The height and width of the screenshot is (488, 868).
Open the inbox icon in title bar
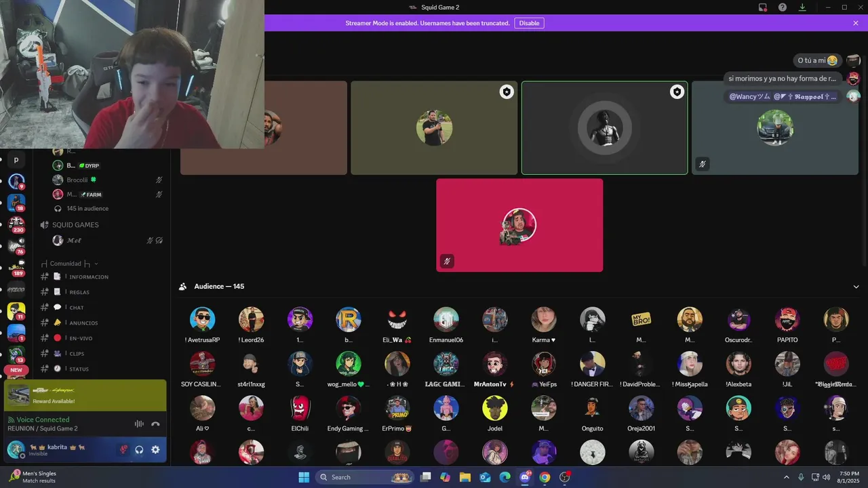click(x=763, y=7)
